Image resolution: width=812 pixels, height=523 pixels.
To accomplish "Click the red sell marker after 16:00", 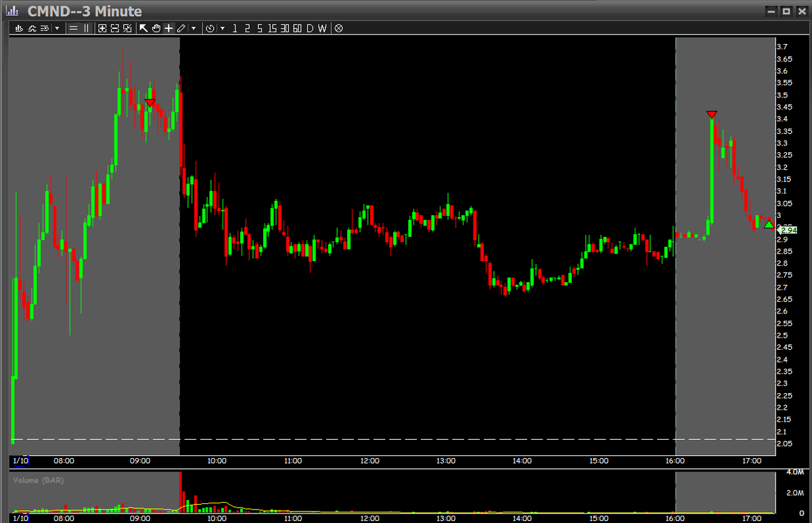I will pos(711,114).
